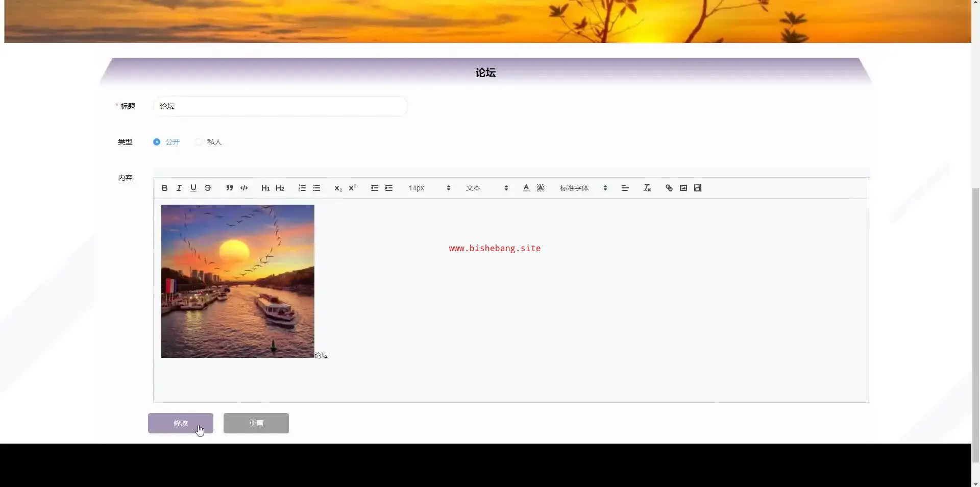Apply italic formatting
This screenshot has height=487, width=980.
coord(179,188)
